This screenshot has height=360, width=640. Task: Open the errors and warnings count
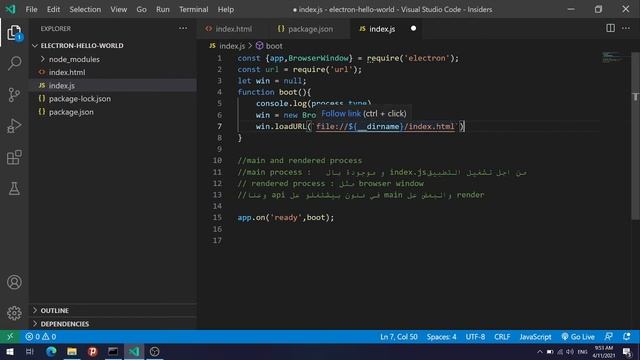[x=41, y=337]
